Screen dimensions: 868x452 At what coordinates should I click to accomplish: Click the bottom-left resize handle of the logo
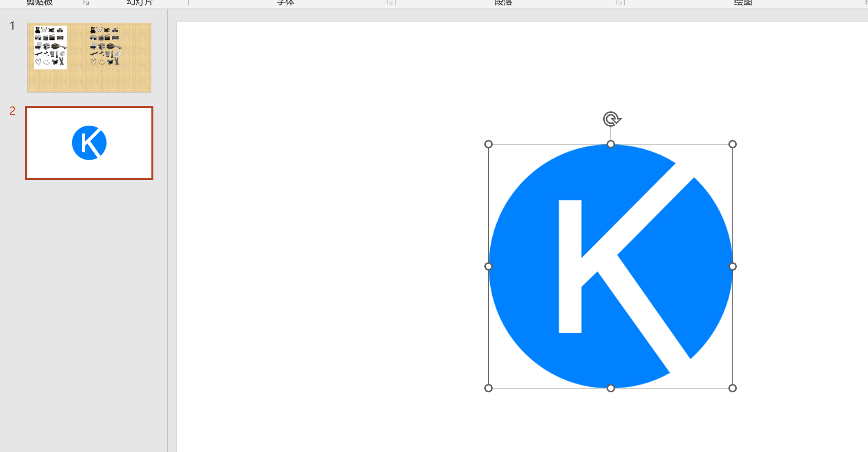click(488, 388)
